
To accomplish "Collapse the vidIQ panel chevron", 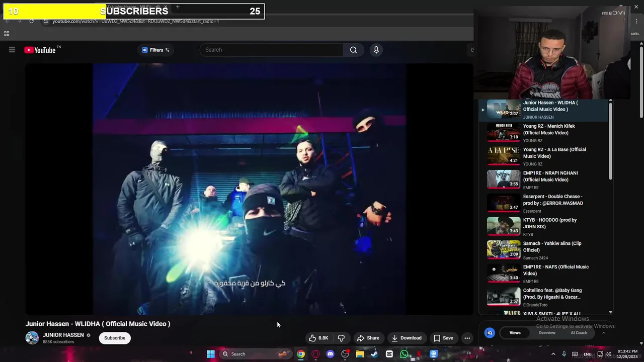I will (x=603, y=333).
